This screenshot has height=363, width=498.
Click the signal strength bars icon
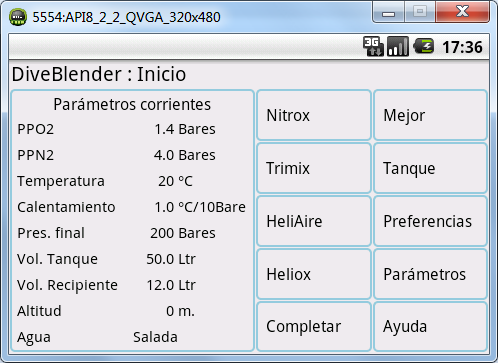coord(398,46)
